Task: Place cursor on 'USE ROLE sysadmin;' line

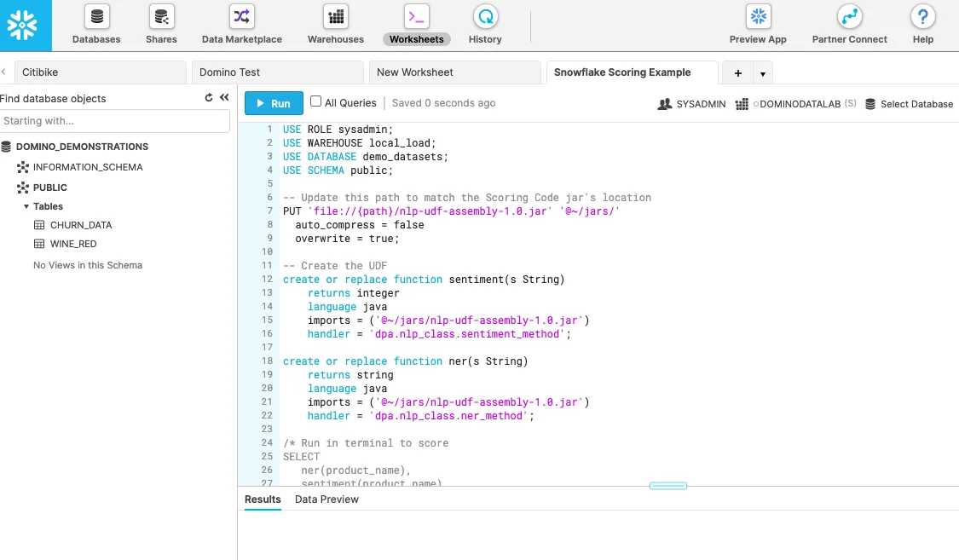Action: 338,130
